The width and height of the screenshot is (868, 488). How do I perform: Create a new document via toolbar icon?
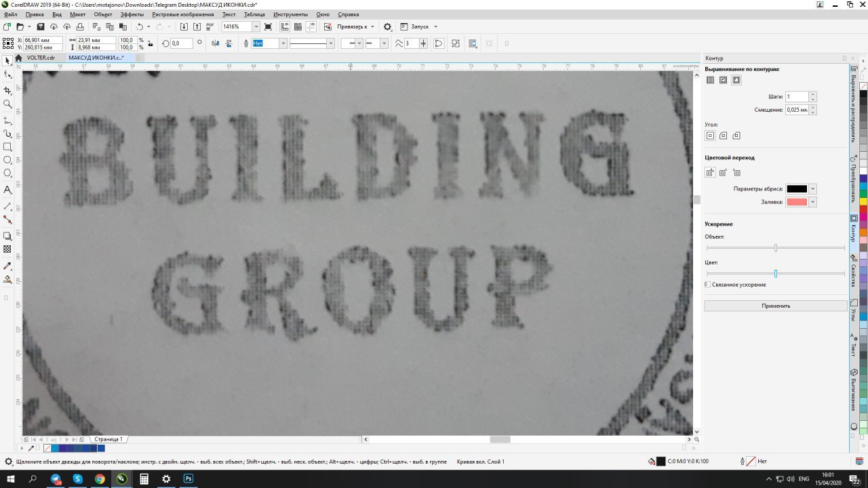click(7, 26)
